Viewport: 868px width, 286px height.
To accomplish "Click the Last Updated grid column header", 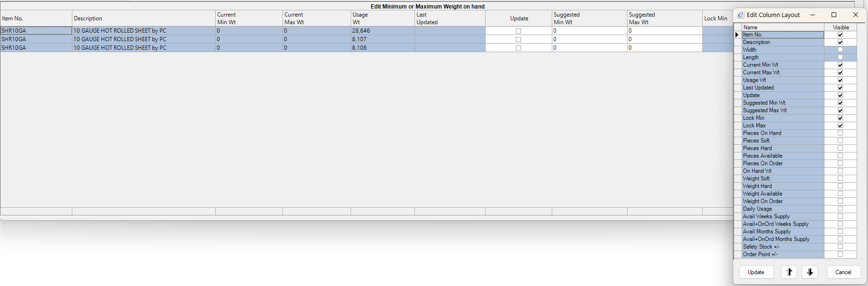I will click(450, 18).
